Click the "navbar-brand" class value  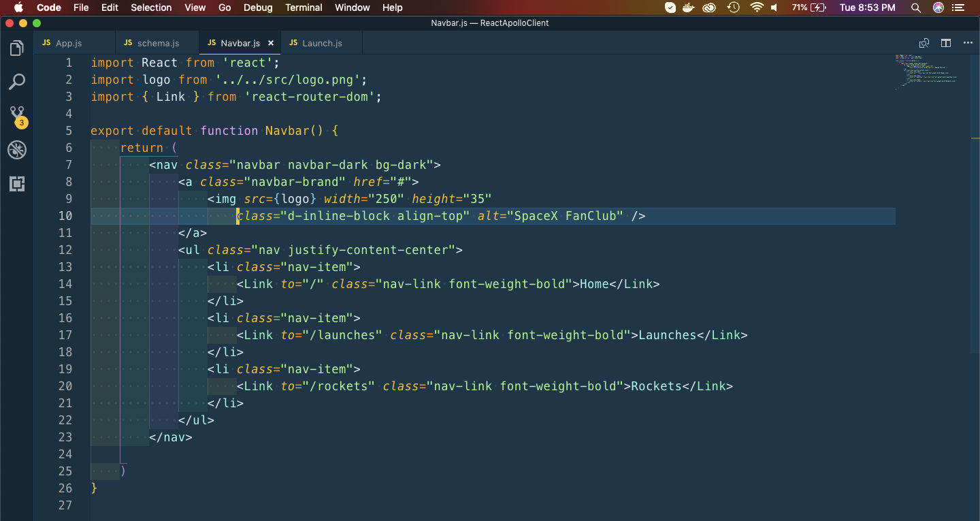click(x=295, y=182)
